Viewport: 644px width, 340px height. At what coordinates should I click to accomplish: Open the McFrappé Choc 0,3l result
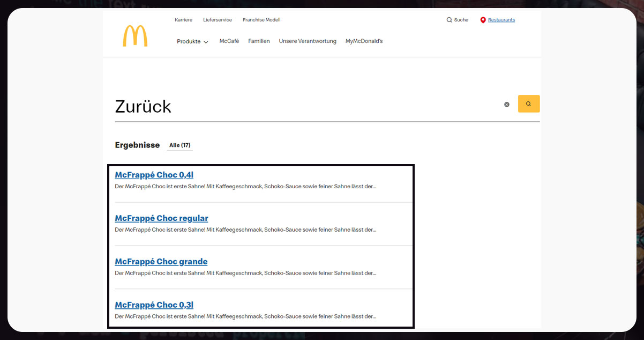[154, 305]
